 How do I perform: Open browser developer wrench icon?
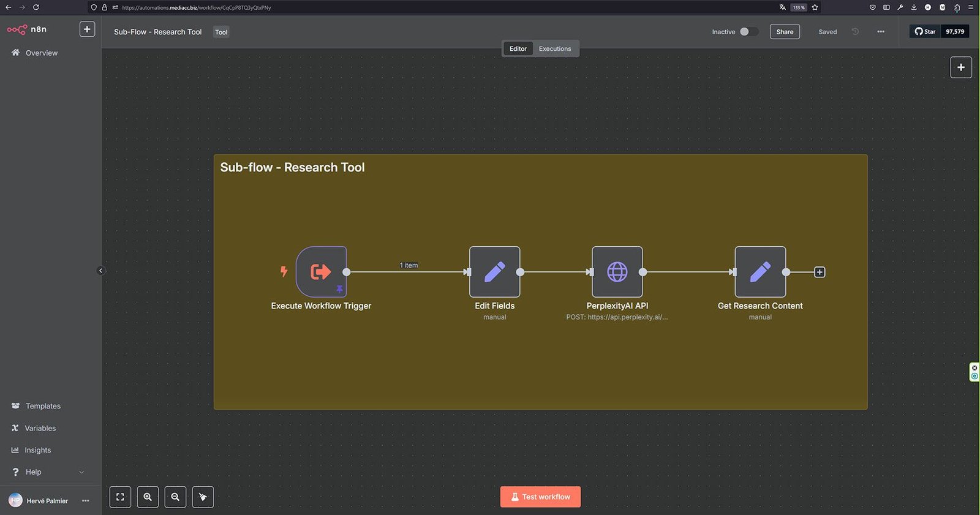click(900, 7)
